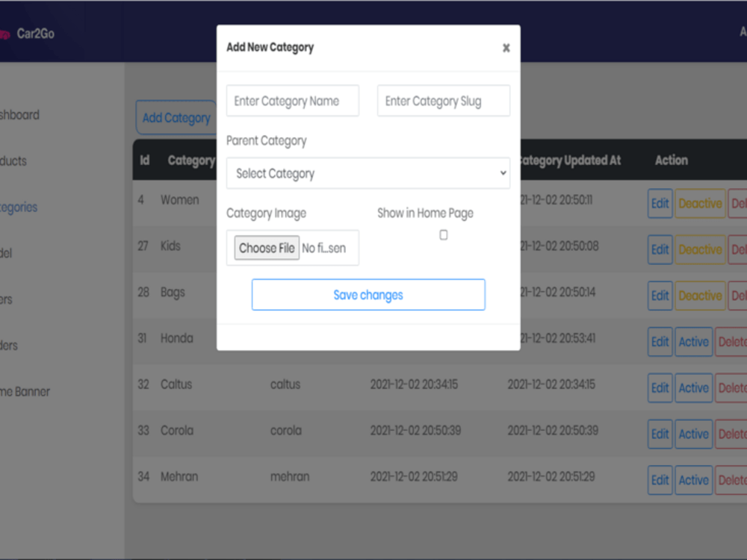Open the Products sidebar item
Viewport: 747px width, 560px height.
tap(16, 161)
